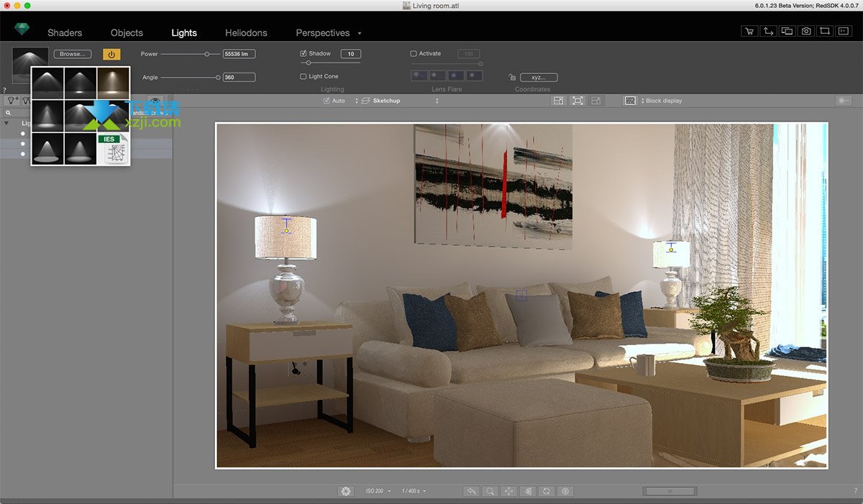Enable the Light Cone checkbox
The image size is (863, 504).
(303, 76)
